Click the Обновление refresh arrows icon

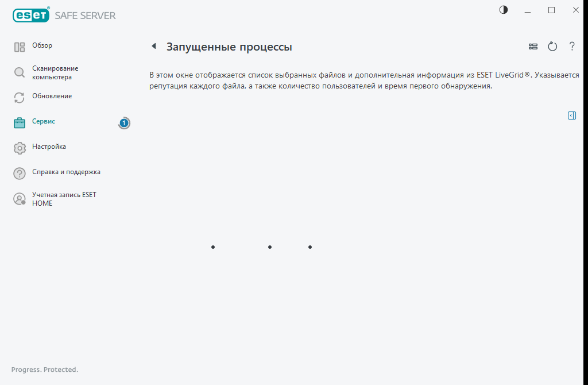pyautogui.click(x=20, y=98)
